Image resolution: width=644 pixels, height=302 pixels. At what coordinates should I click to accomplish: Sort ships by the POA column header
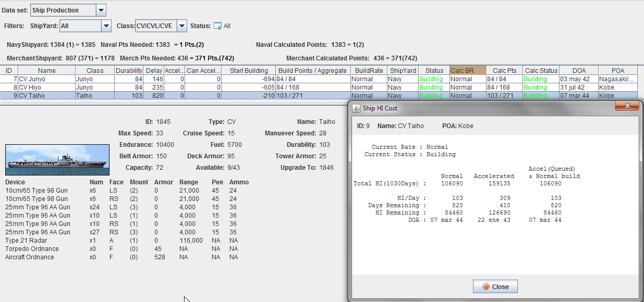[618, 70]
